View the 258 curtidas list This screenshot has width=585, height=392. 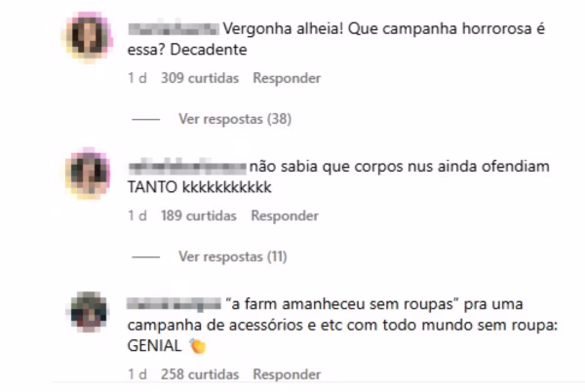pos(200,374)
